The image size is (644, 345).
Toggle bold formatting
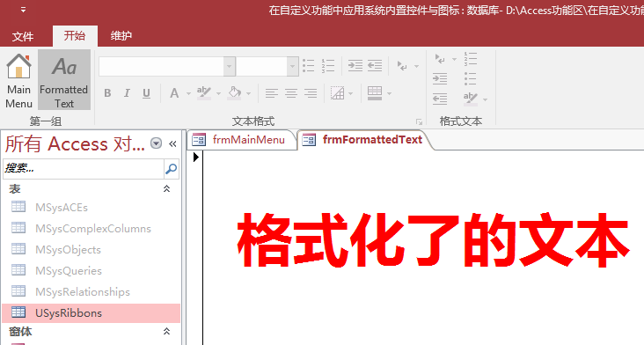107,93
